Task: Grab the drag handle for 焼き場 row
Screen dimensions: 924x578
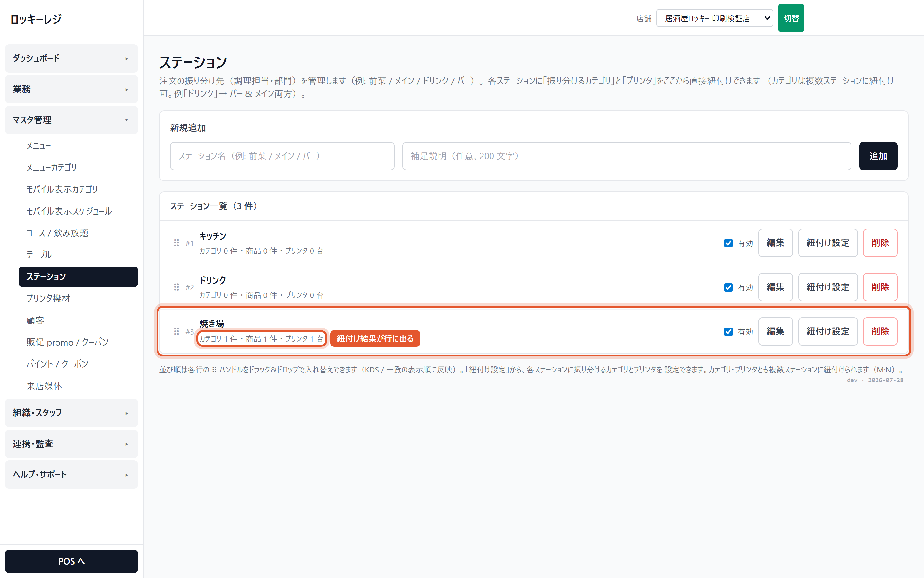Action: 176,331
